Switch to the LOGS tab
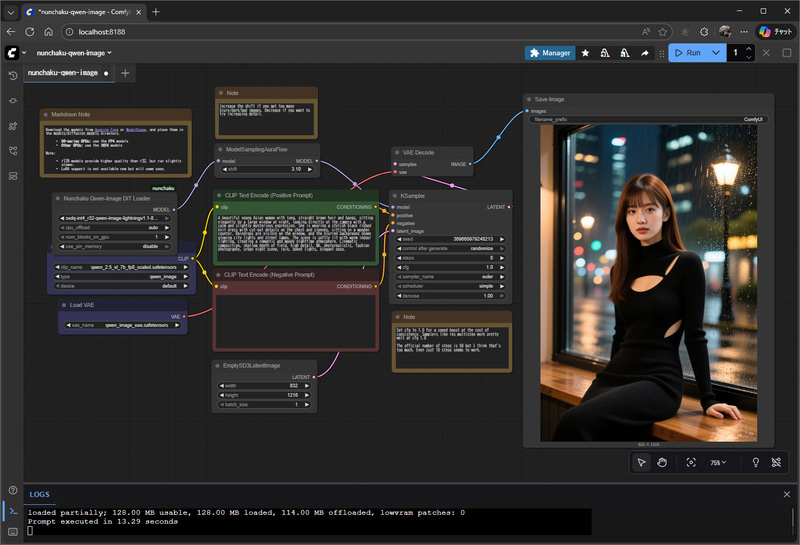800x545 pixels. coord(39,494)
